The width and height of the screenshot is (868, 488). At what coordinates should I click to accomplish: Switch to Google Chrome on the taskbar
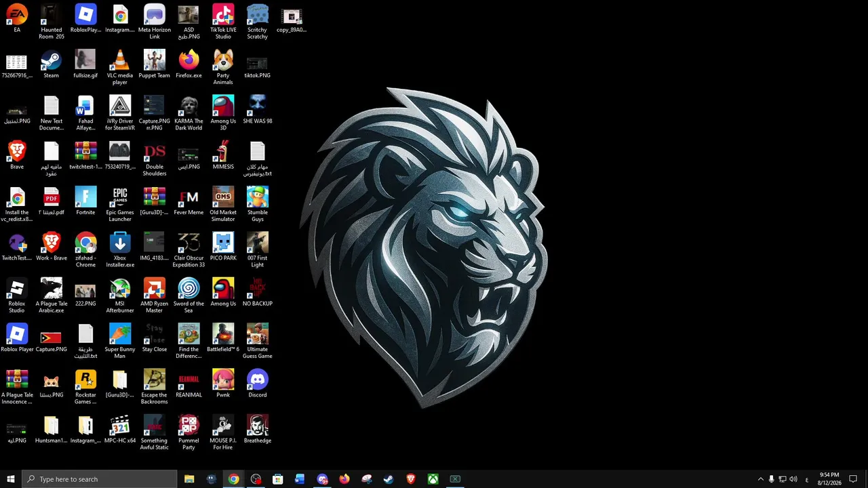pos(233,479)
